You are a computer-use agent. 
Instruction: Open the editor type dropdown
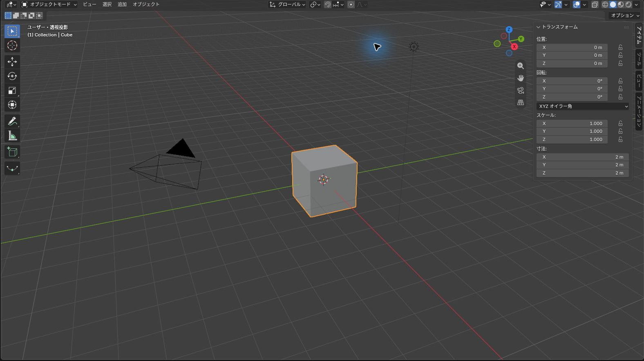click(x=11, y=4)
